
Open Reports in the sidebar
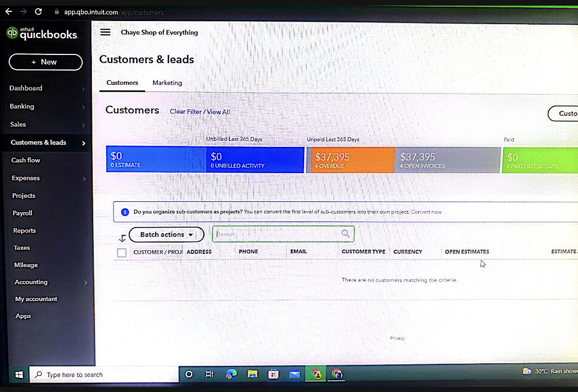tap(24, 231)
